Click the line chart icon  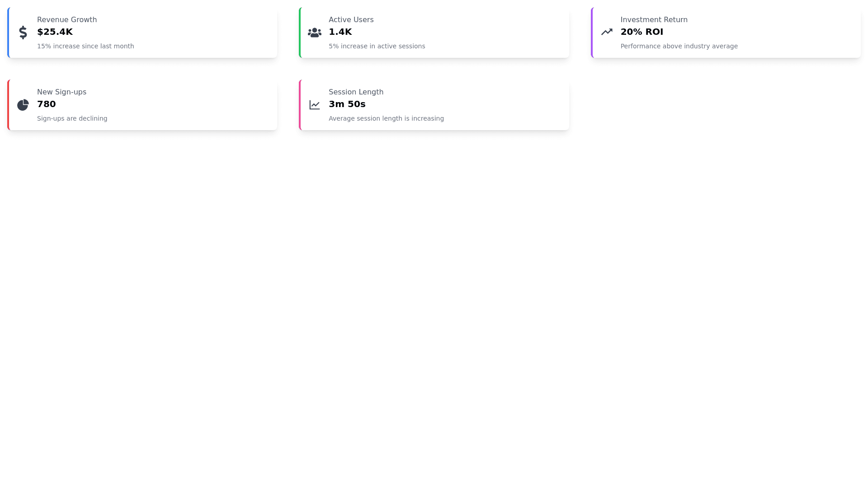315,105
